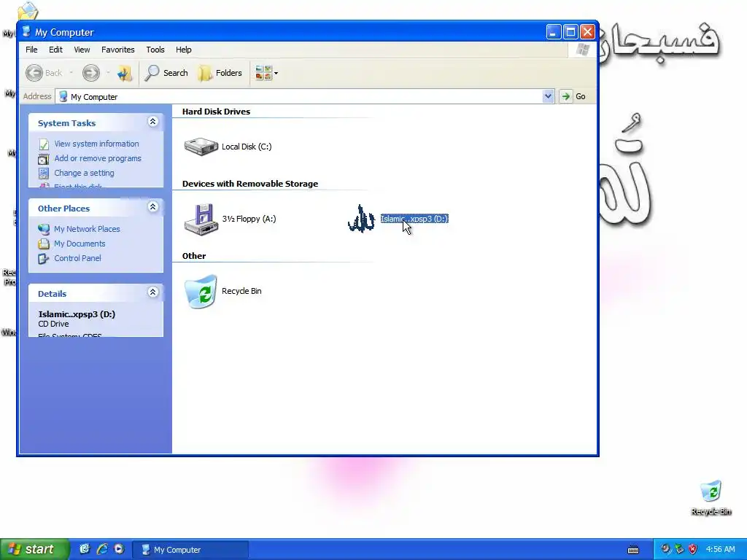Image resolution: width=747 pixels, height=560 pixels.
Task: Maximize the My Computer window
Action: (570, 32)
